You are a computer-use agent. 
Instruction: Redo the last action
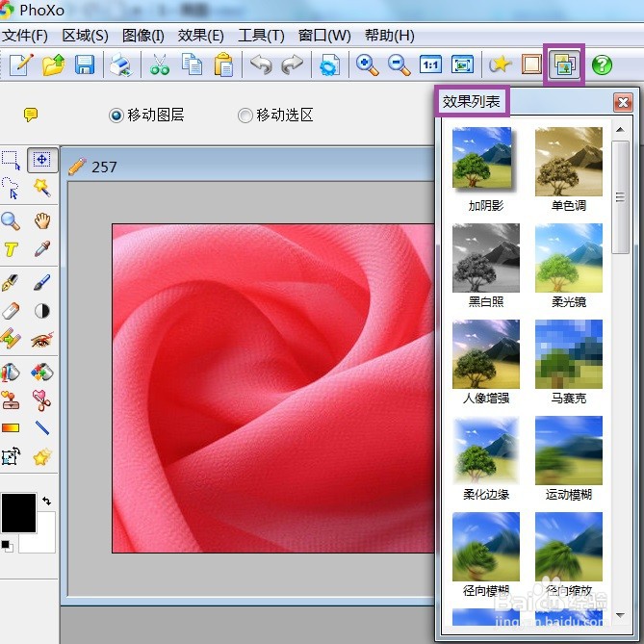coord(293,64)
